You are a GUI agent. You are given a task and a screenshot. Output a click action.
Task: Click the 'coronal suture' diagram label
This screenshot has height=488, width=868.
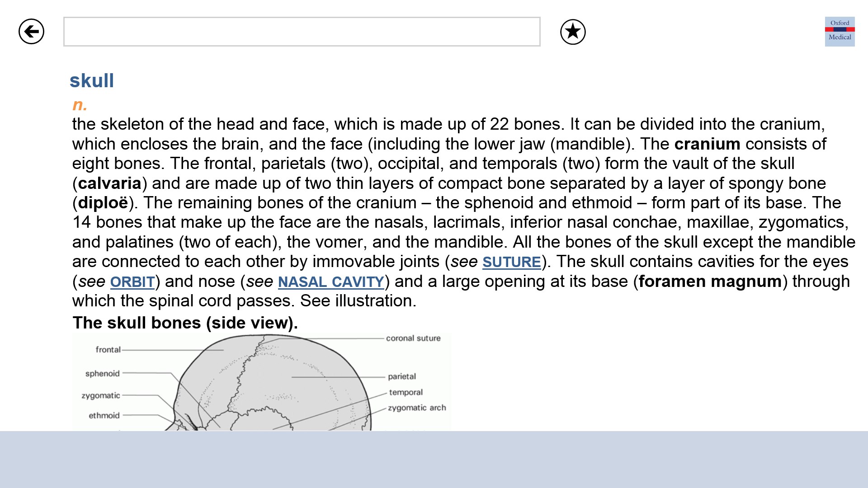(413, 338)
